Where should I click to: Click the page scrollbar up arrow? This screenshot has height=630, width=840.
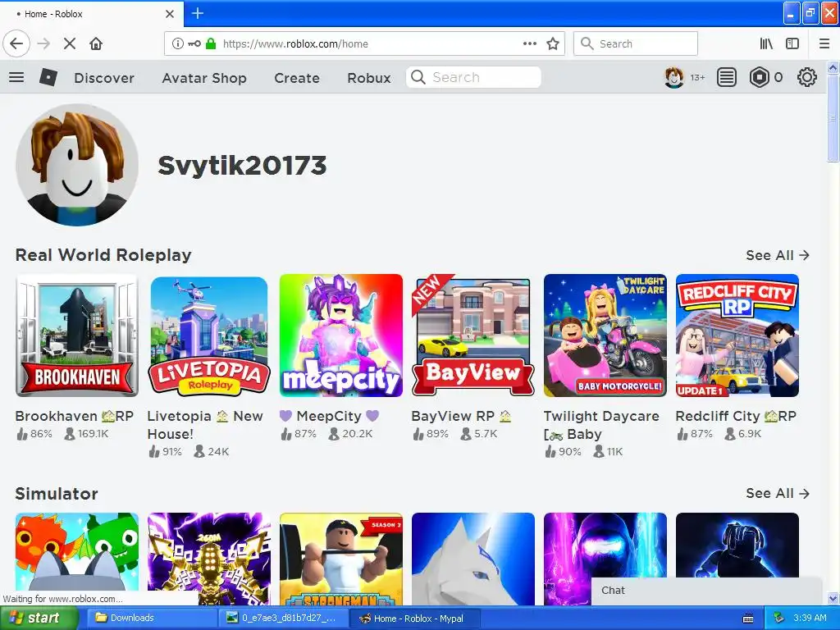pos(833,67)
